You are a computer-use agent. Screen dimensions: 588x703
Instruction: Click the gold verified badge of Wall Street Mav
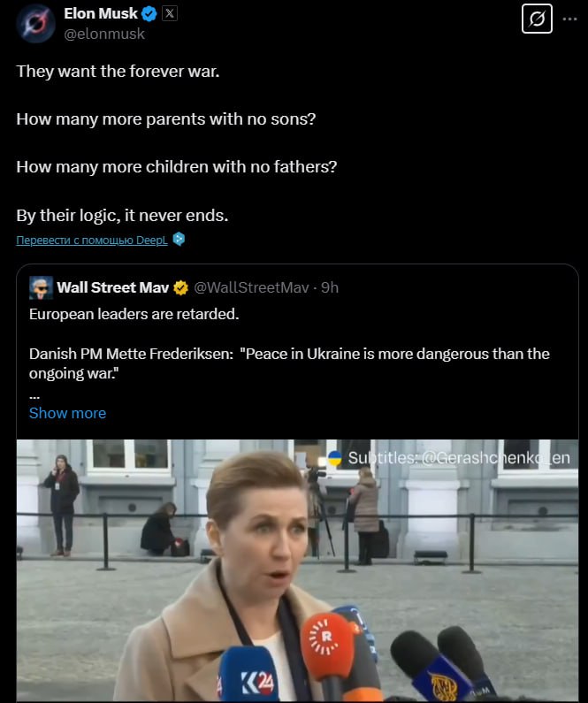pos(180,287)
